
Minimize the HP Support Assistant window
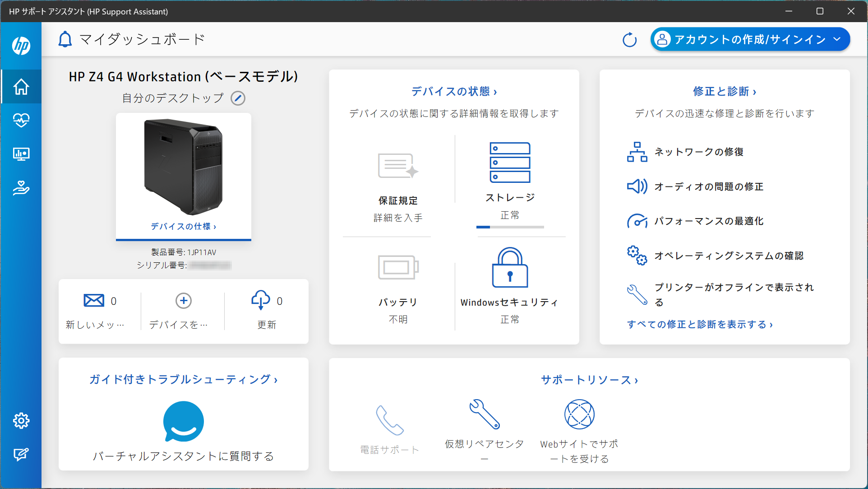[x=789, y=11]
